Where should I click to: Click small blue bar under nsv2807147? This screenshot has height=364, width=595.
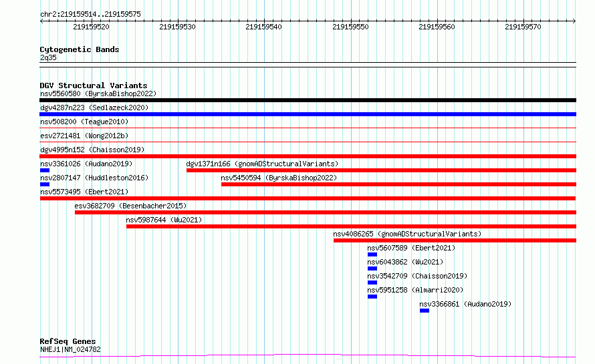click(x=45, y=184)
